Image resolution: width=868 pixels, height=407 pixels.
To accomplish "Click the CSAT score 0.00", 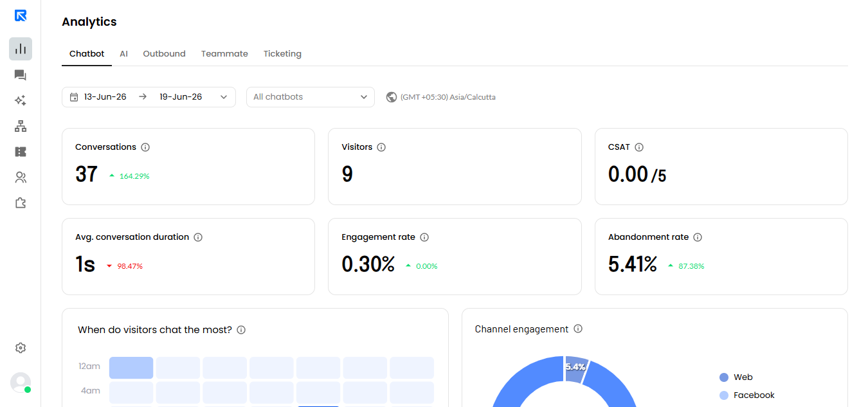I will (x=628, y=174).
